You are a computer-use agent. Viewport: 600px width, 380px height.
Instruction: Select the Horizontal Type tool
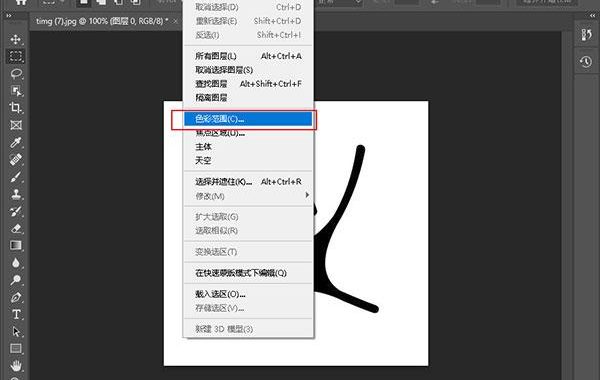coord(16,314)
